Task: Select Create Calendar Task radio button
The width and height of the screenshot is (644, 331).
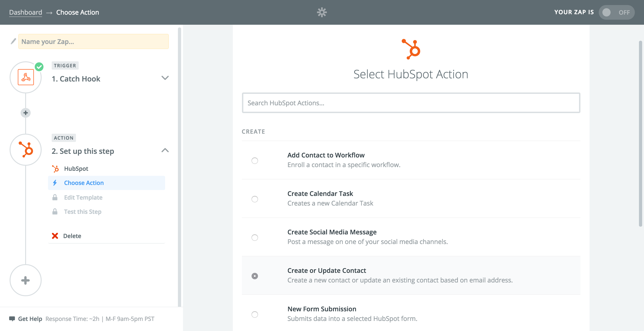Action: click(255, 199)
